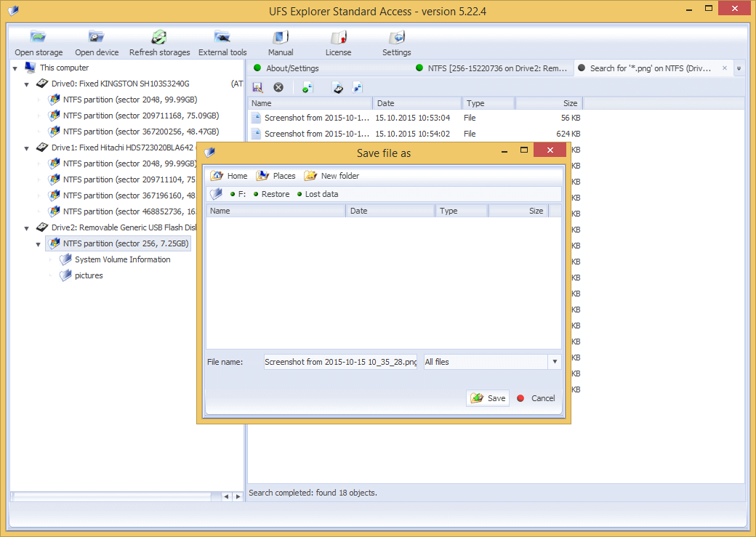Sort search results by Size column
Screen dimensions: 756x537
549,103
